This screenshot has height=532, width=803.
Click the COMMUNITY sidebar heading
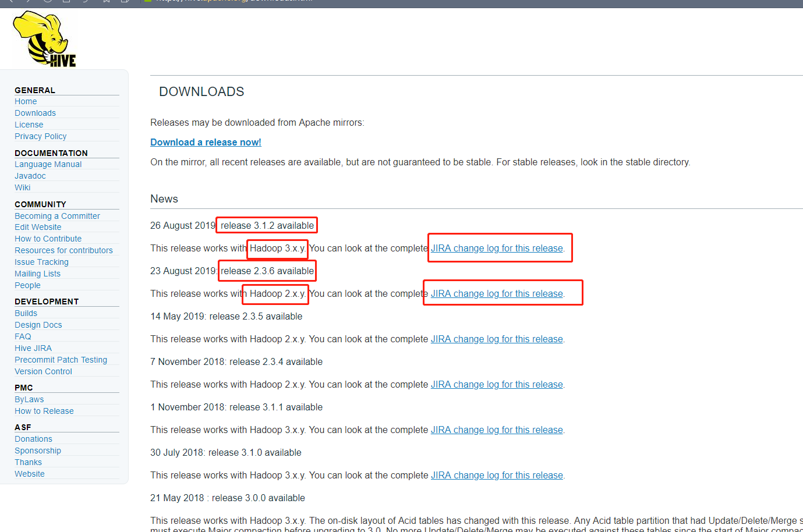[40, 204]
